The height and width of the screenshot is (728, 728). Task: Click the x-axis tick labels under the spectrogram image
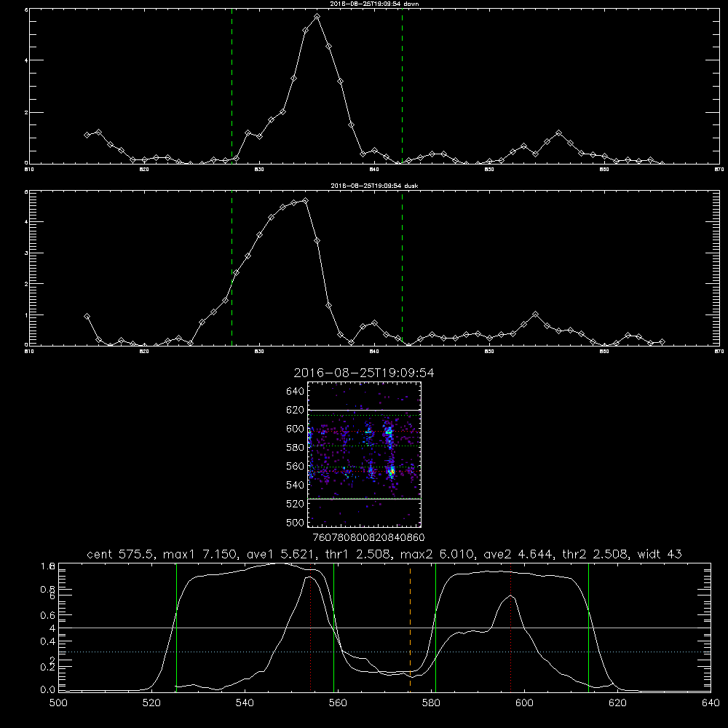point(369,537)
